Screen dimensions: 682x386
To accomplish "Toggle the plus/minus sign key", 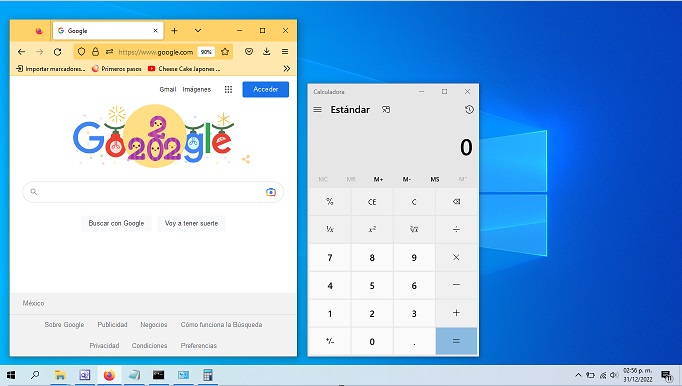I will point(330,341).
